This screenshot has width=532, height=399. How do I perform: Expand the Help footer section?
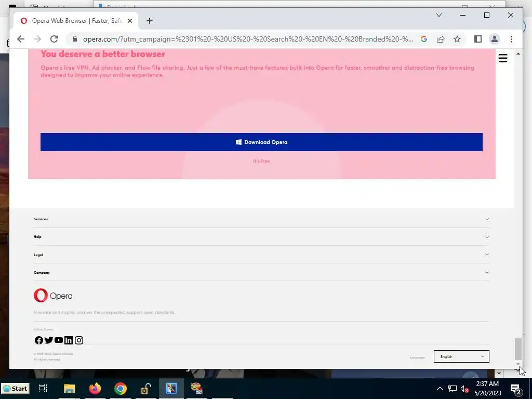(261, 237)
